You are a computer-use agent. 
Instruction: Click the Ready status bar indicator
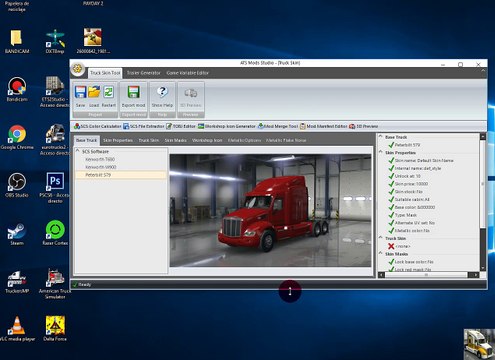click(82, 285)
